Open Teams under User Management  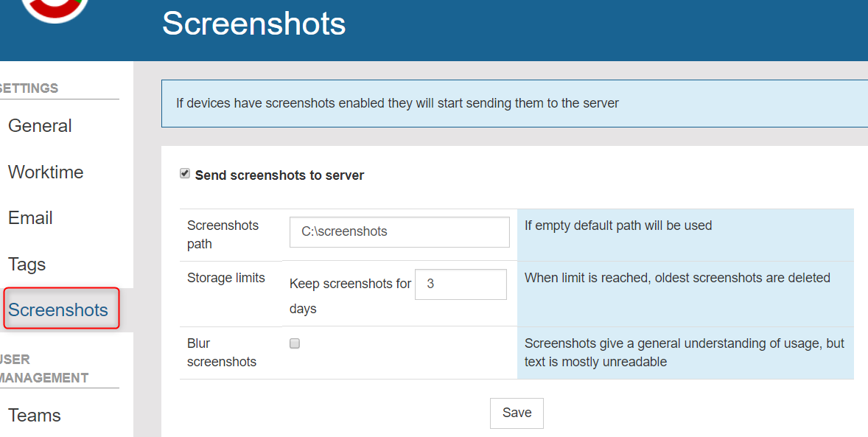(35, 416)
